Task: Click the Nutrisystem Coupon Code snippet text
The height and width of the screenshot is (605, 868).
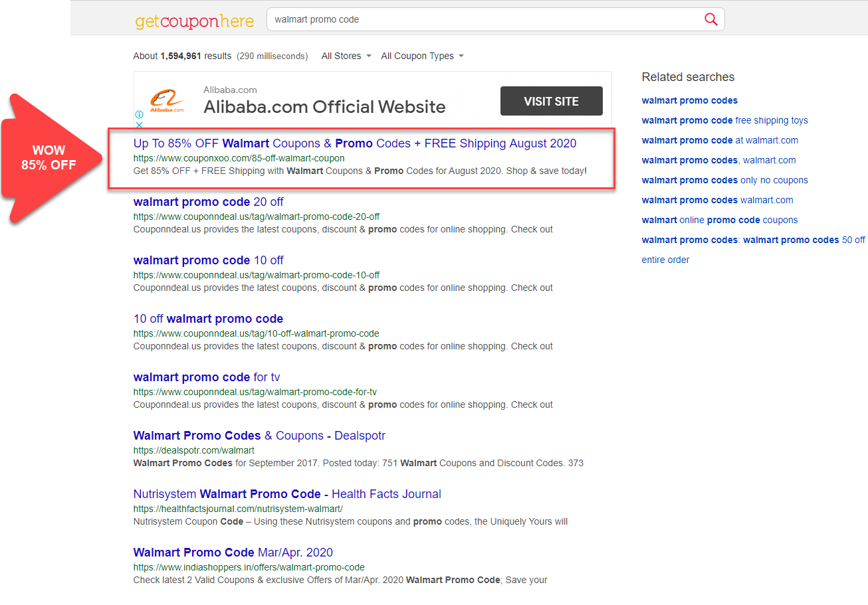Action: click(x=350, y=521)
